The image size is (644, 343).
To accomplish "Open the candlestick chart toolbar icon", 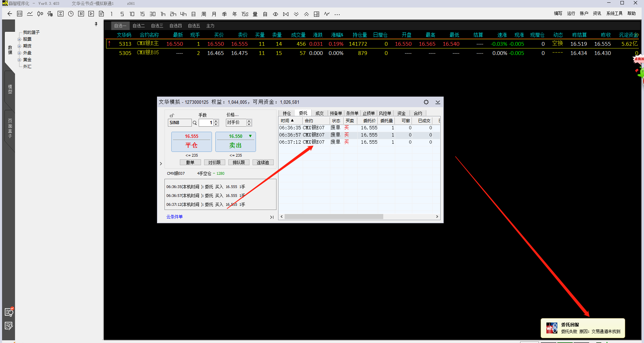I will (x=40, y=14).
